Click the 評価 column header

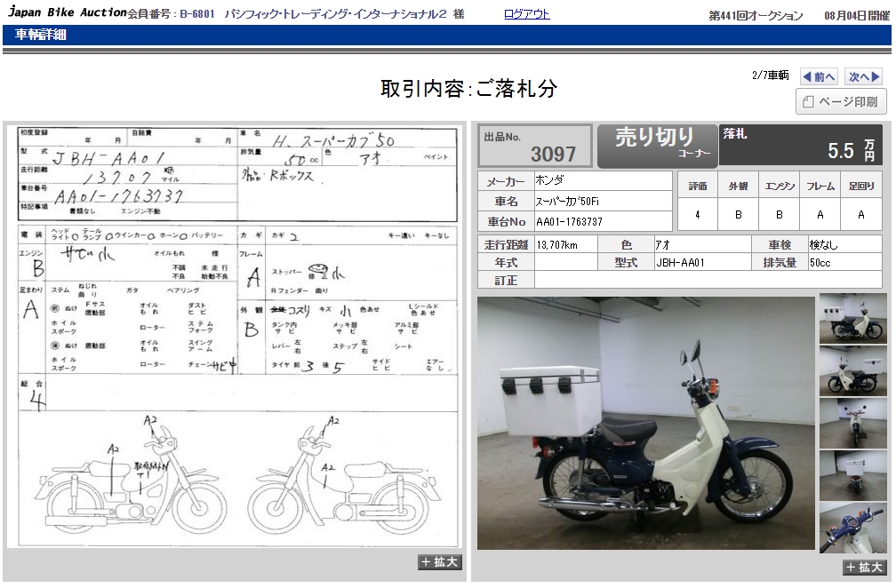[x=698, y=187]
